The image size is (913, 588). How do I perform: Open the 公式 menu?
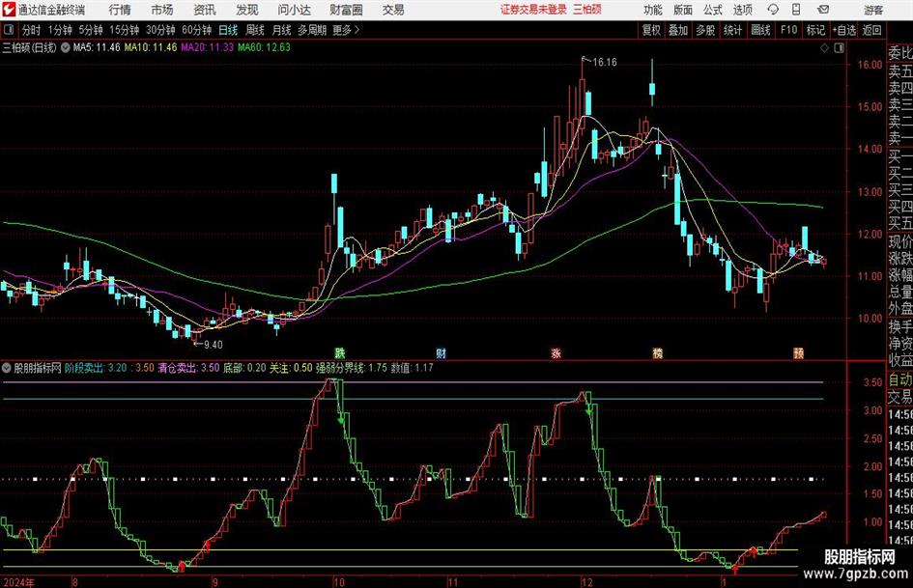(x=713, y=10)
